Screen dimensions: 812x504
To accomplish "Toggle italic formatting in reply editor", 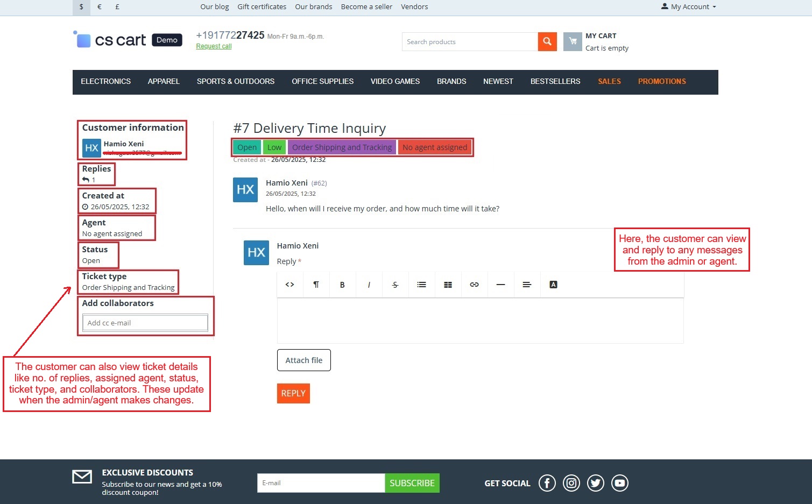I will point(369,285).
